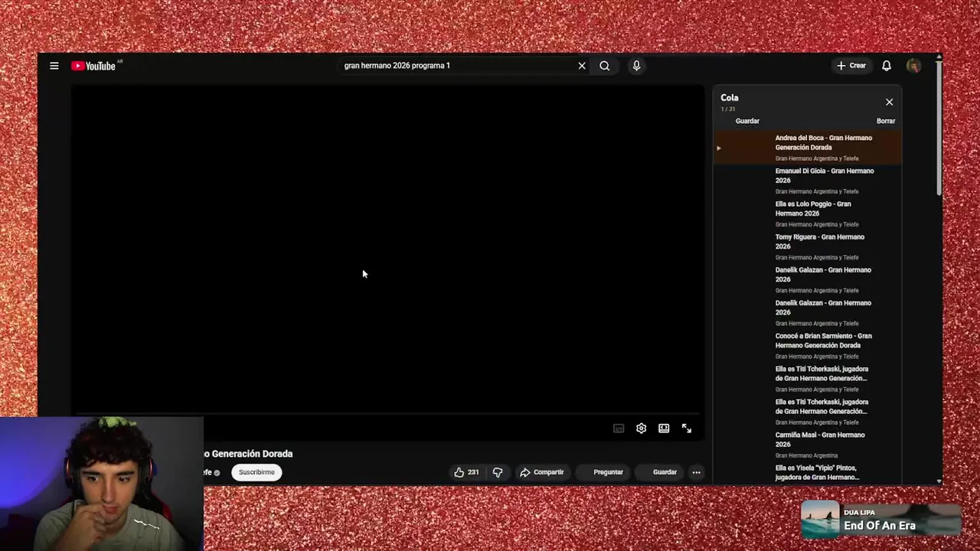Click the Generación Dorada video title

click(248, 454)
